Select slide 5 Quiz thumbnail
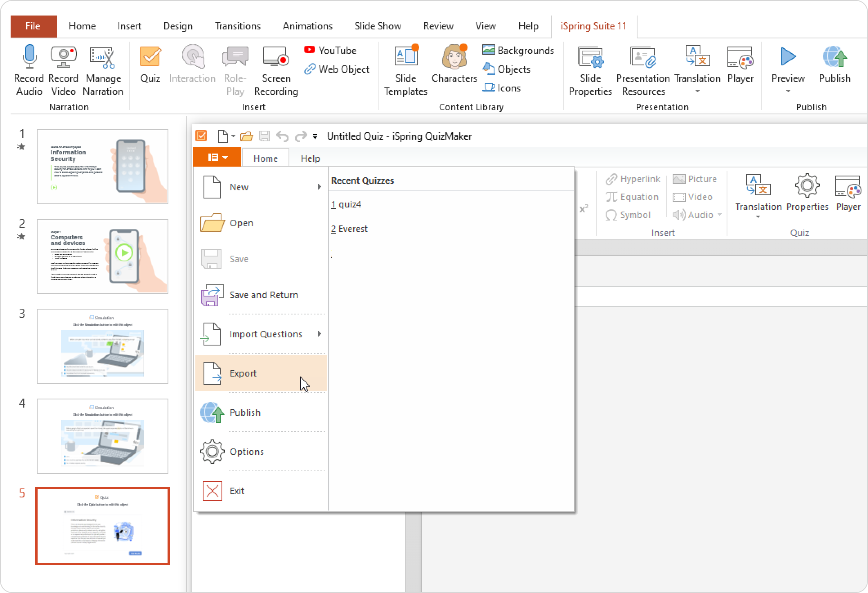 click(102, 526)
